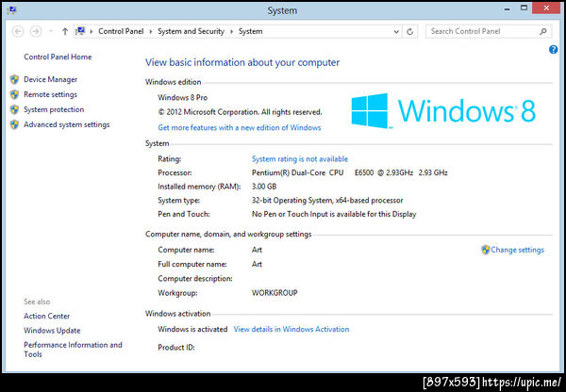Open Device Manager link

[51, 79]
